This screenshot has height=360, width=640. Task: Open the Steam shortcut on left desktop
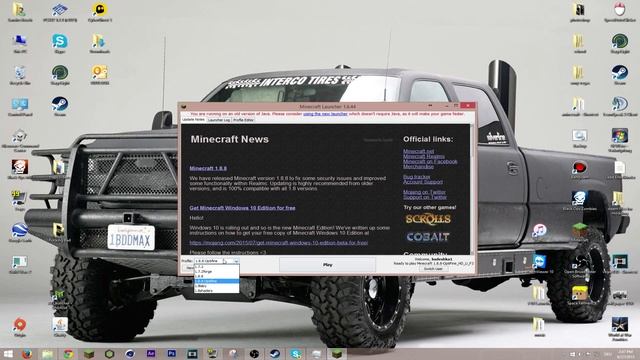point(60,106)
